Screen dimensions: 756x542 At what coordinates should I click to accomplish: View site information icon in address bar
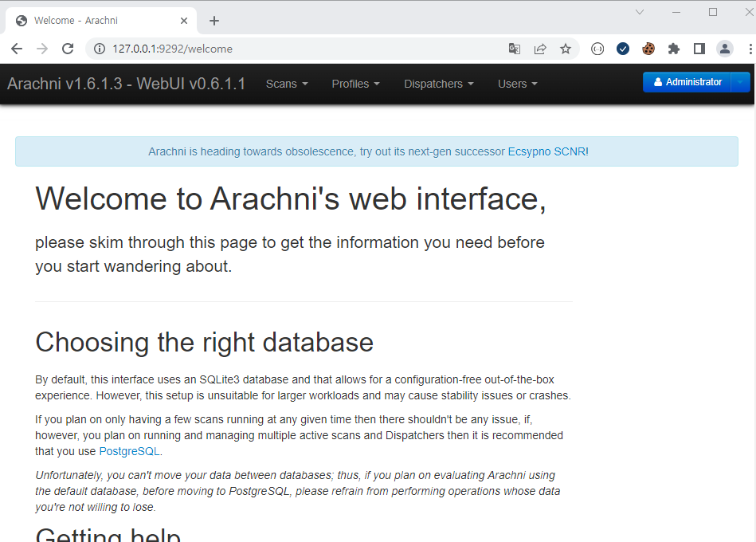pyautogui.click(x=100, y=49)
